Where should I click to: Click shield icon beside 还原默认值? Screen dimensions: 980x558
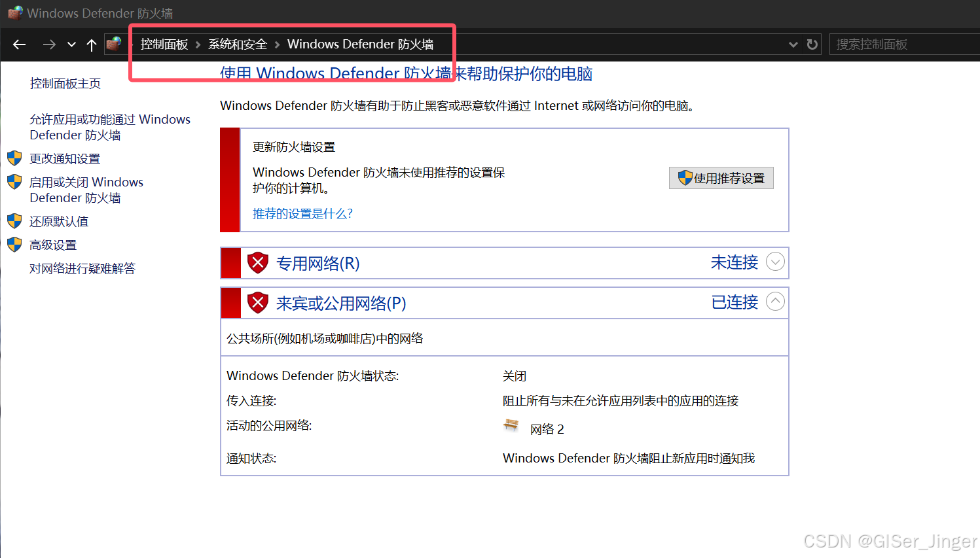pyautogui.click(x=14, y=221)
